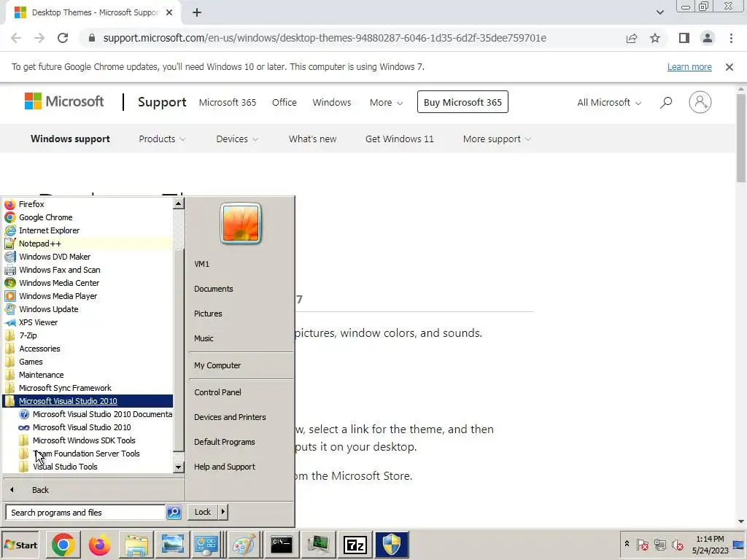The height and width of the screenshot is (560, 747).
Task: Open Help and Support
Action: click(x=225, y=467)
